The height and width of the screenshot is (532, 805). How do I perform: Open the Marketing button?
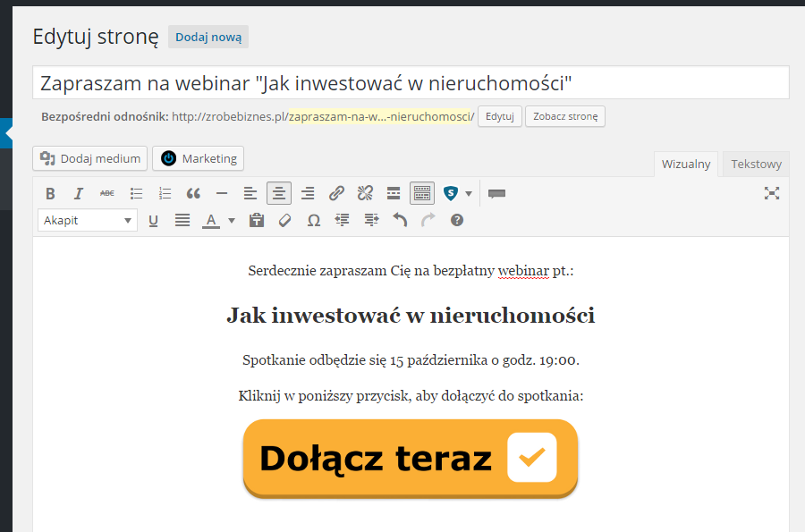point(199,158)
